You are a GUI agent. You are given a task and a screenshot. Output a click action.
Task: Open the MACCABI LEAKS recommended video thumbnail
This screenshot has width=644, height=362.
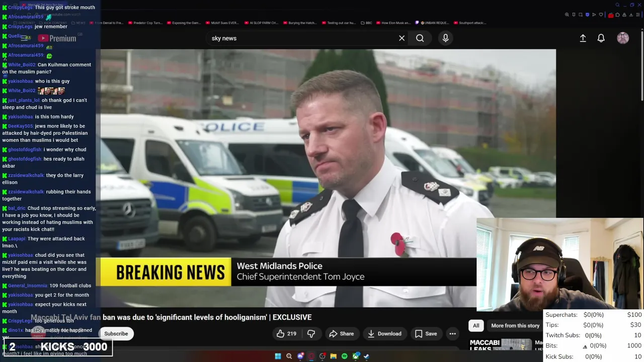point(501,345)
